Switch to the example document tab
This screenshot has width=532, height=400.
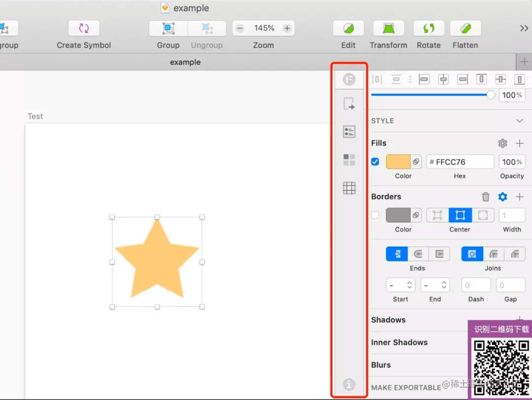(x=185, y=62)
